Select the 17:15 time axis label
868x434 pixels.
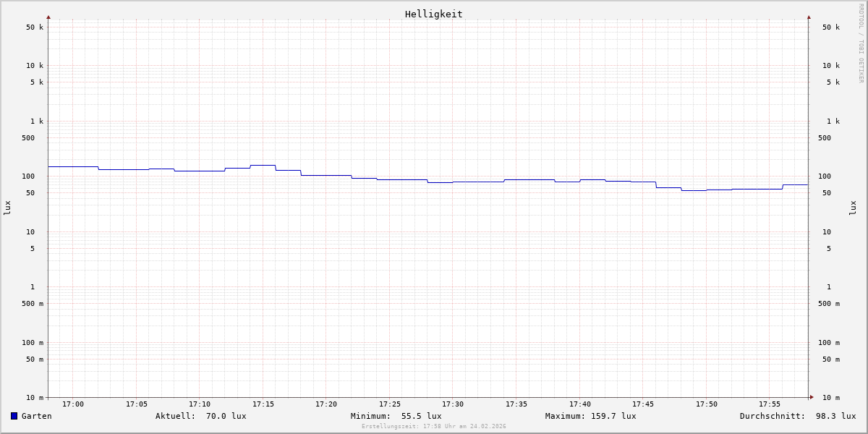263,404
